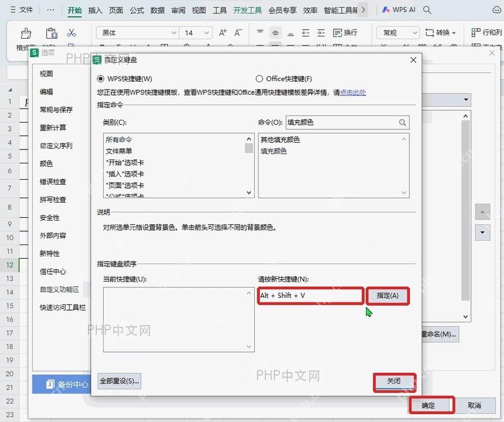This screenshot has height=422, width=504.
Task: Open the Rows and Columns (行和列) tool
Action: click(486, 32)
